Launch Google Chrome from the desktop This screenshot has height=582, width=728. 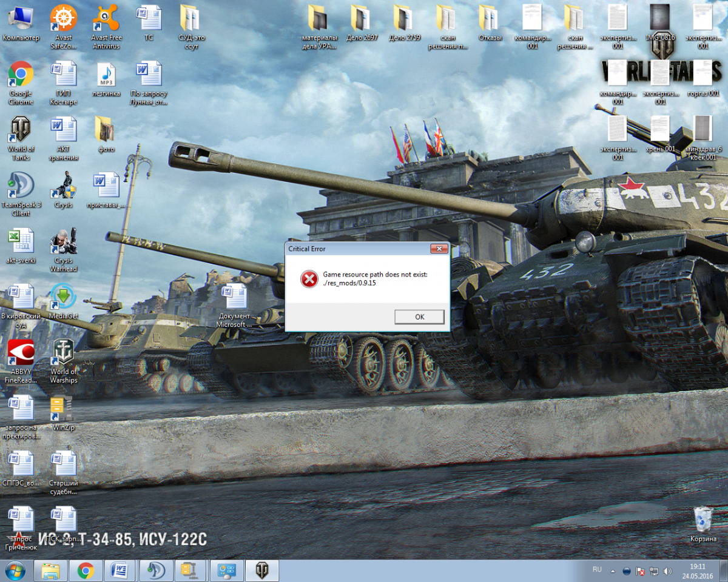(21, 83)
